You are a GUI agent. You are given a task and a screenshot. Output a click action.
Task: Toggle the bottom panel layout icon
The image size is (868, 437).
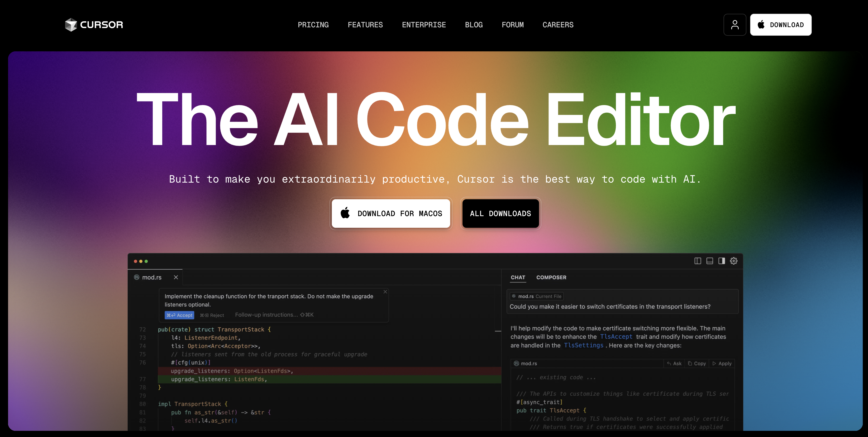(710, 261)
